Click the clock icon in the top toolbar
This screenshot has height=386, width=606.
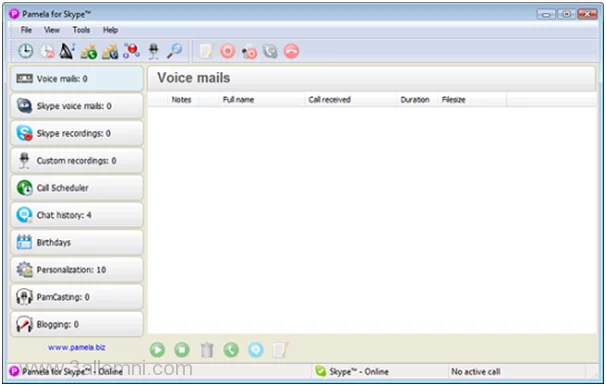[26, 51]
